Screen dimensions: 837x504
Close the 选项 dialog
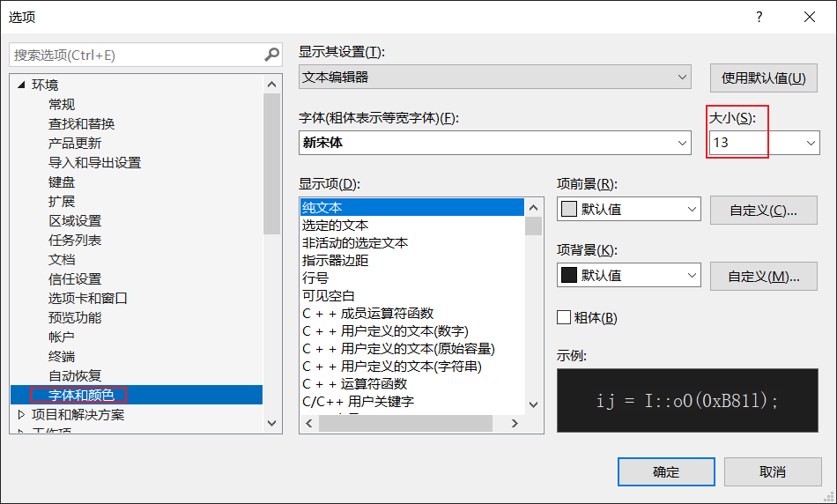809,17
